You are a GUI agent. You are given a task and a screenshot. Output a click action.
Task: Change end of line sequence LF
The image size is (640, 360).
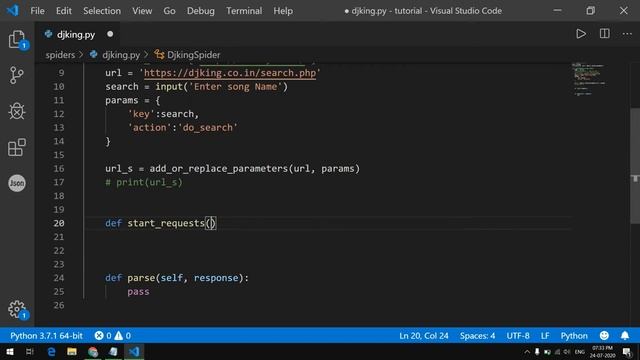point(545,336)
